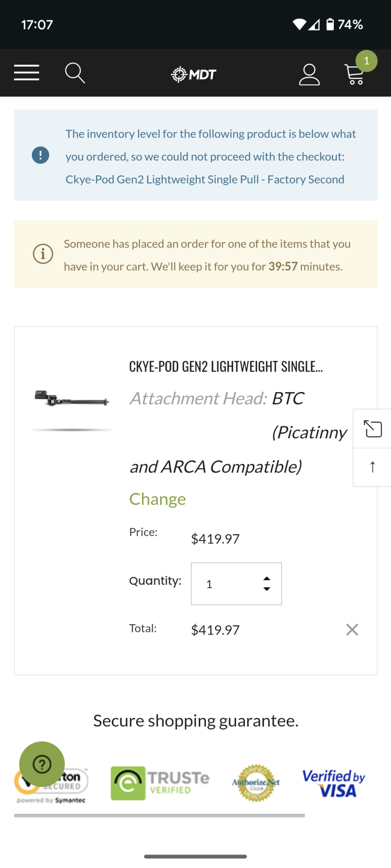This screenshot has height=868, width=391.
Task: Click the Authorize.Net merchant seal
Action: 256,783
